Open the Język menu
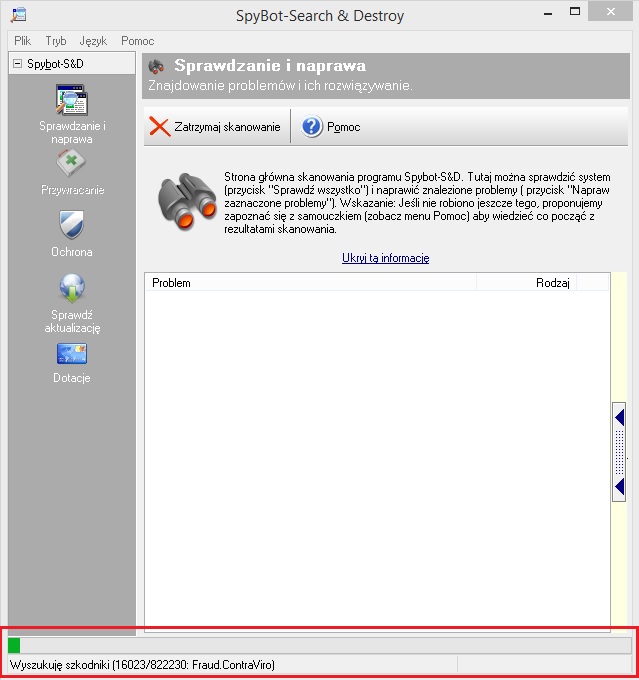The image size is (639, 680). point(93,41)
